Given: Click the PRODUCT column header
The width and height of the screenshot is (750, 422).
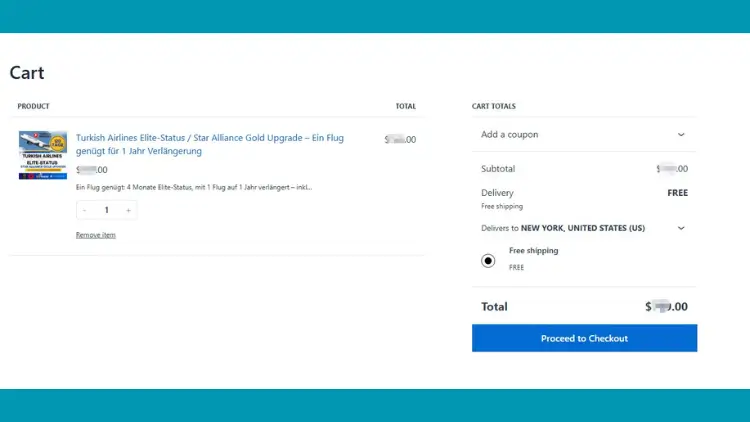Looking at the screenshot, I should coord(34,106).
